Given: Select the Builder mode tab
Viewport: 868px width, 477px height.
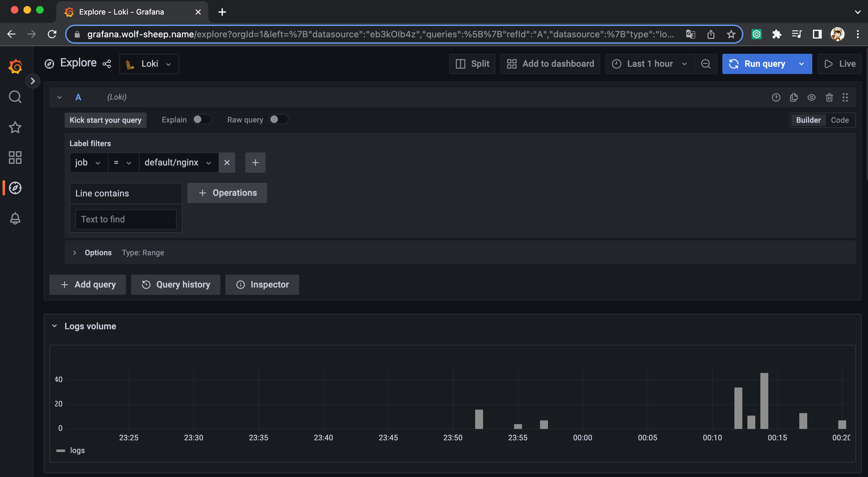Looking at the screenshot, I should (x=808, y=120).
